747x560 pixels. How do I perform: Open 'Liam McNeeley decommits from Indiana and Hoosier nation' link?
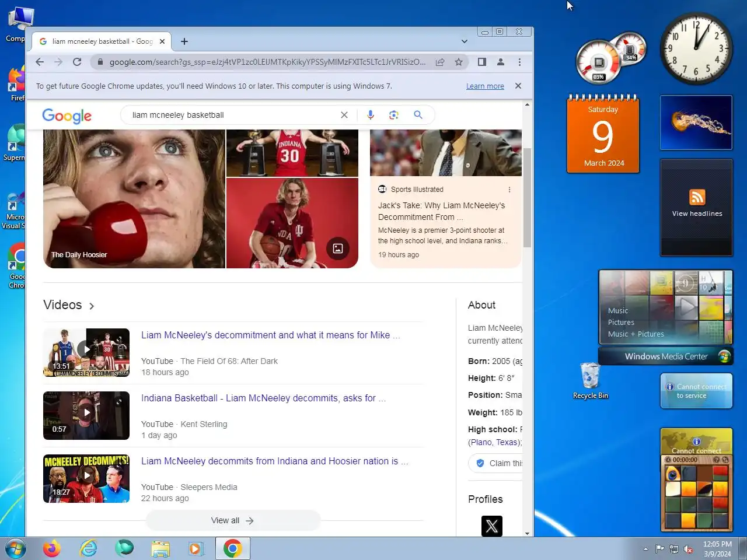coord(275,461)
